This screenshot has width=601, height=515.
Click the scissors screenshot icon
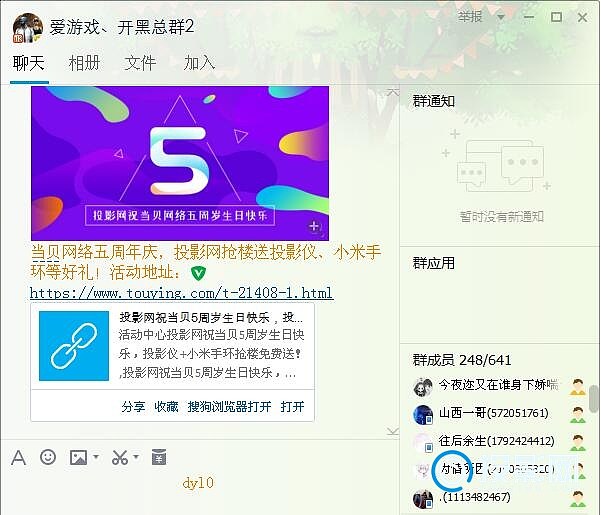coord(120,458)
